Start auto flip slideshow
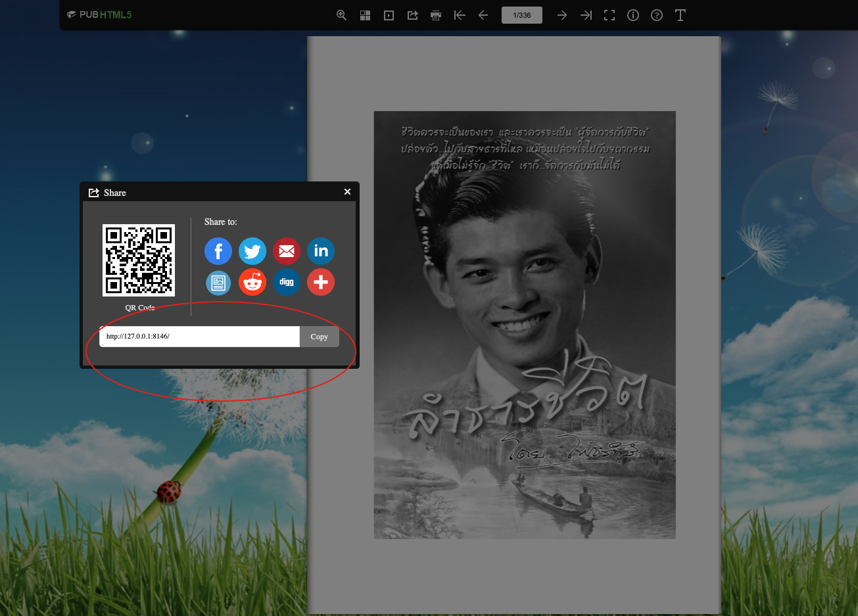The height and width of the screenshot is (616, 858). [x=389, y=15]
